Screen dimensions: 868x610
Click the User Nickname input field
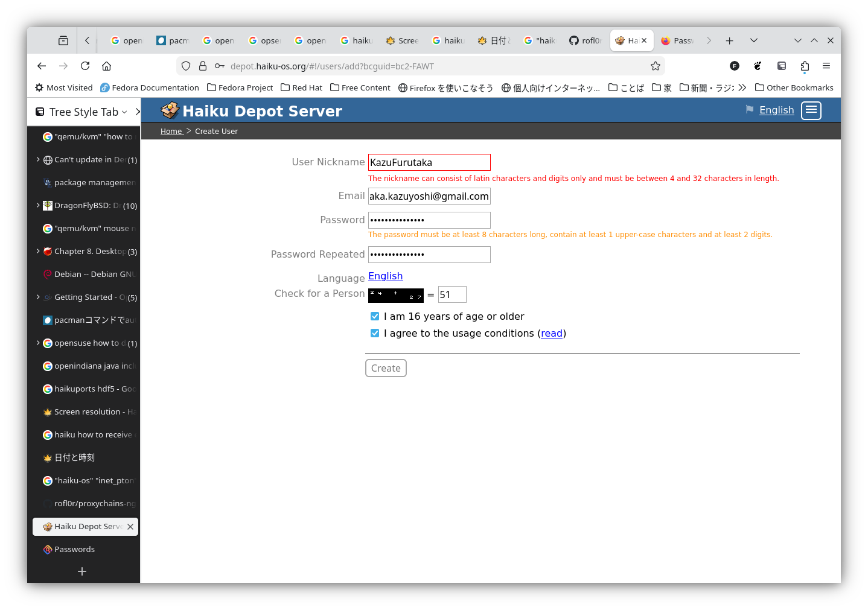429,162
